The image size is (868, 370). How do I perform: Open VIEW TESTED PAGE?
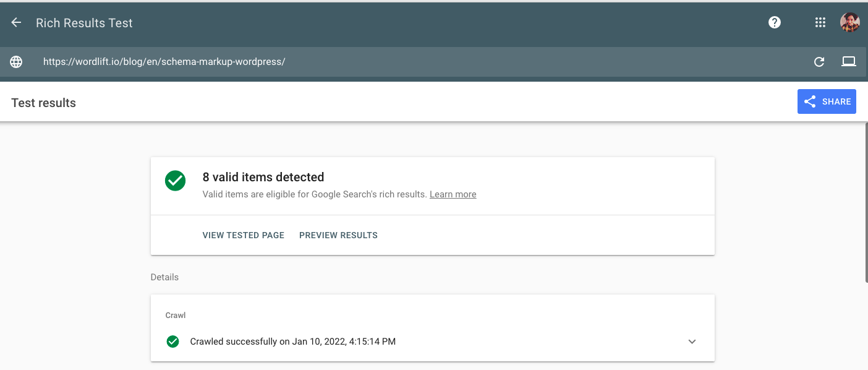tap(244, 235)
